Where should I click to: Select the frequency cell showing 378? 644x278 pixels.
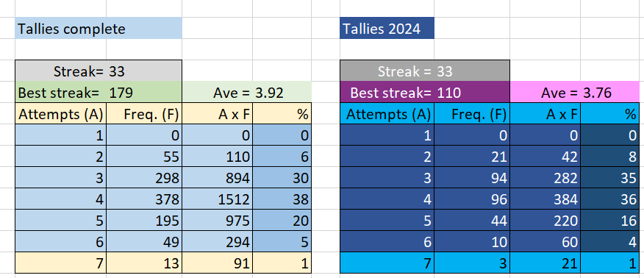pyautogui.click(x=144, y=199)
